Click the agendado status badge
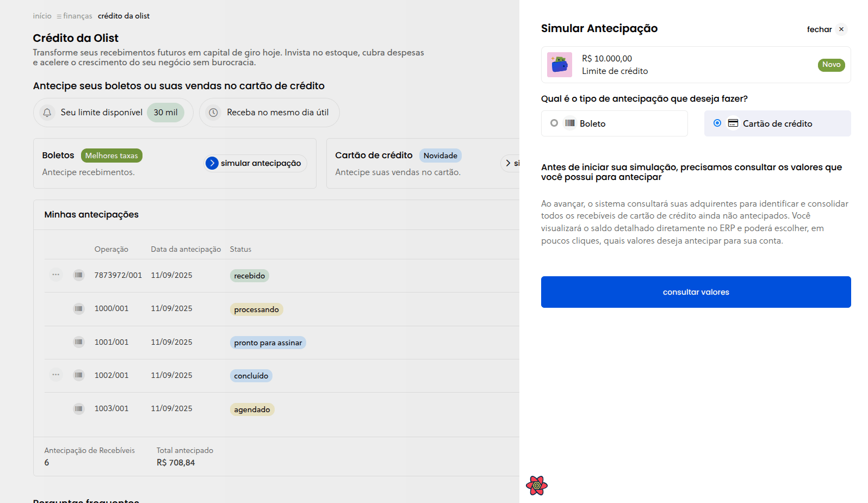Viewport: 868px width, 503px height. (x=252, y=409)
